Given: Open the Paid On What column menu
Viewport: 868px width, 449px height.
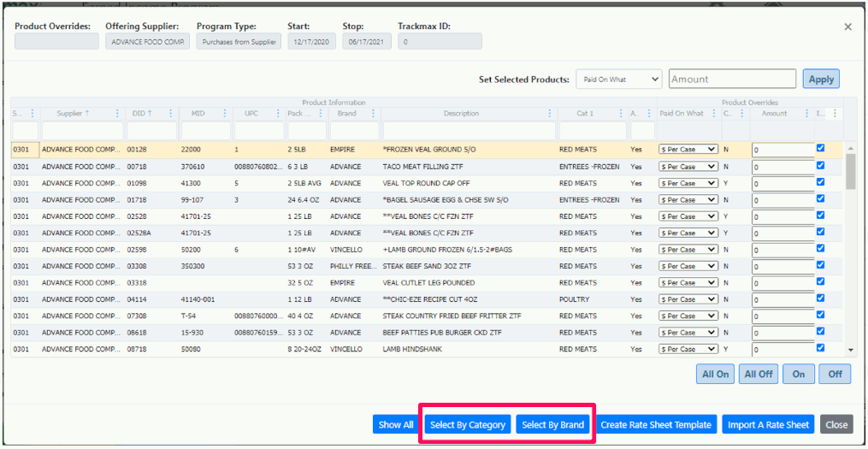Looking at the screenshot, I should pos(713,114).
